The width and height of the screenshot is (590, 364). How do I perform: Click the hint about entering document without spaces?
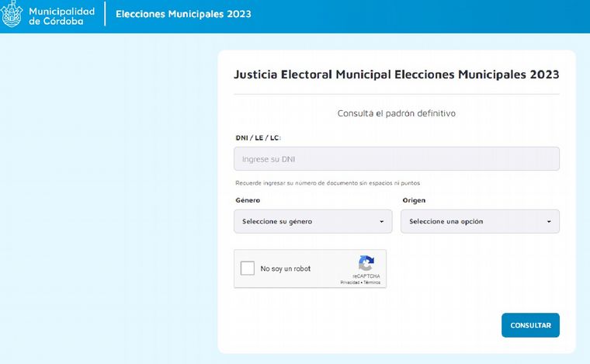coord(328,183)
